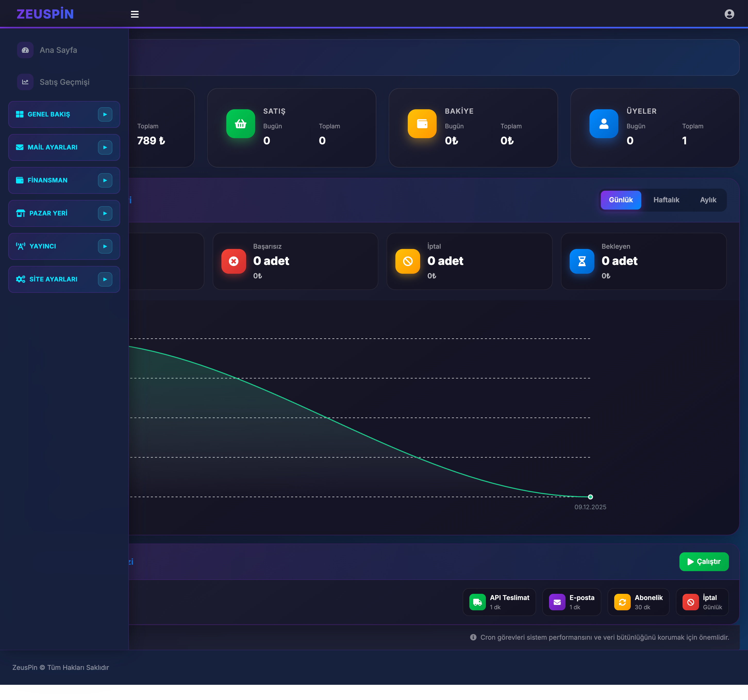Click the ZEUSPİN logo link
Image resolution: width=748 pixels, height=700 pixels.
(x=45, y=14)
